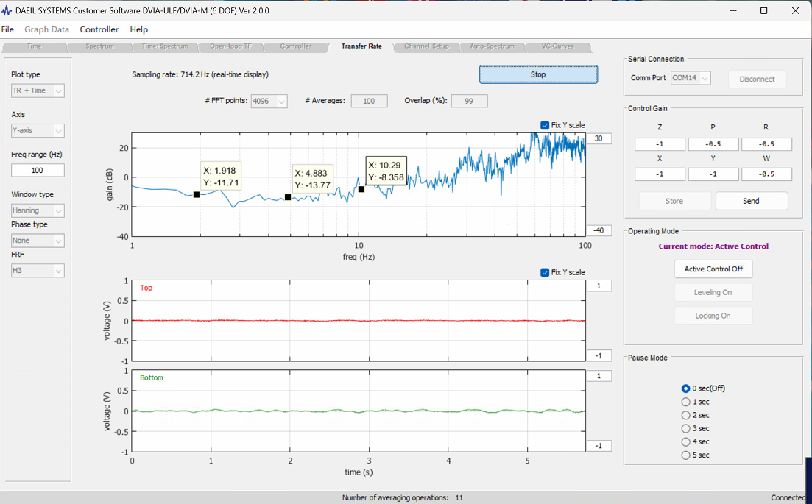Viewport: 812px width, 504px height.
Task: Click the Stop button
Action: 538,74
